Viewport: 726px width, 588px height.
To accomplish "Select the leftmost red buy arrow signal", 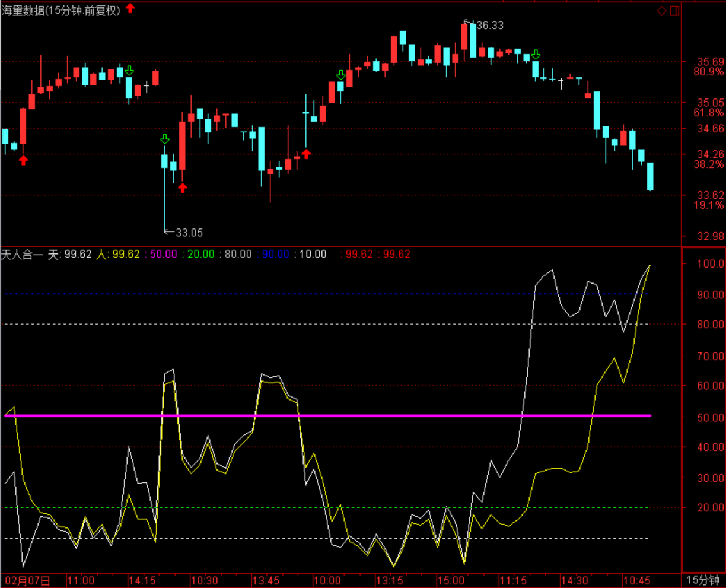I will tap(23, 159).
